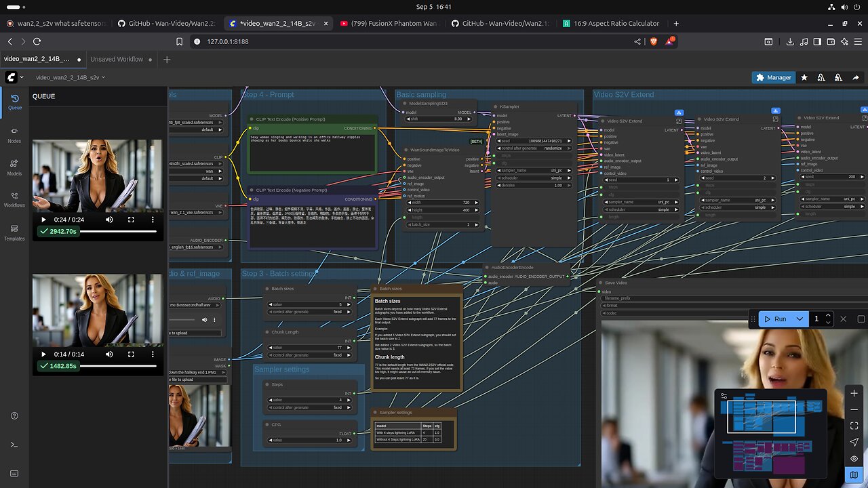
Task: Fit view to canvas frame icon
Action: pos(854,426)
